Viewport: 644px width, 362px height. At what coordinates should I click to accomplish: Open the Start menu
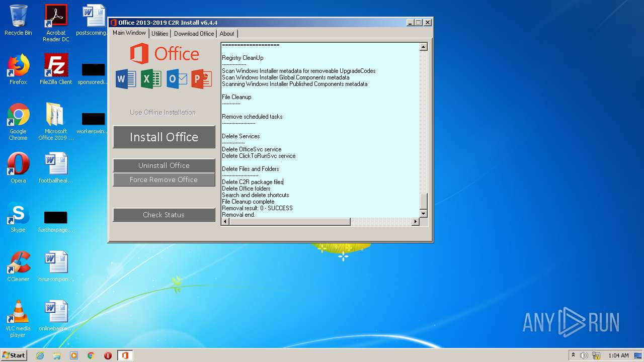14,355
